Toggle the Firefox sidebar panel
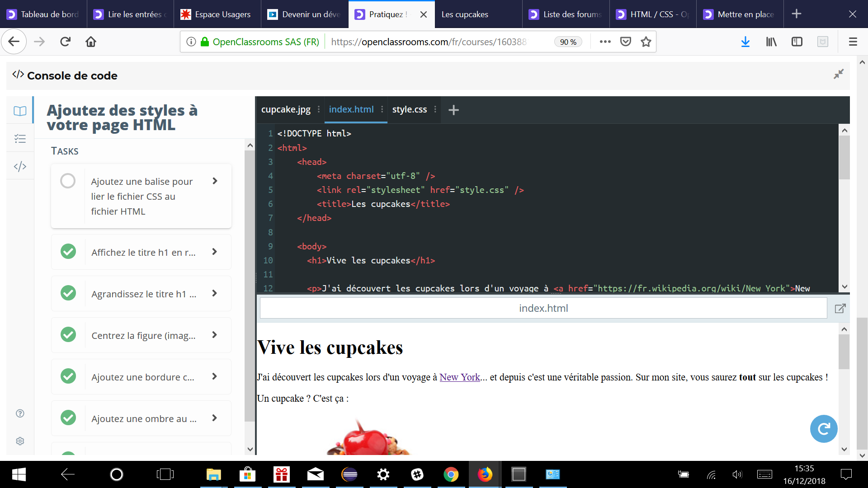 [797, 42]
